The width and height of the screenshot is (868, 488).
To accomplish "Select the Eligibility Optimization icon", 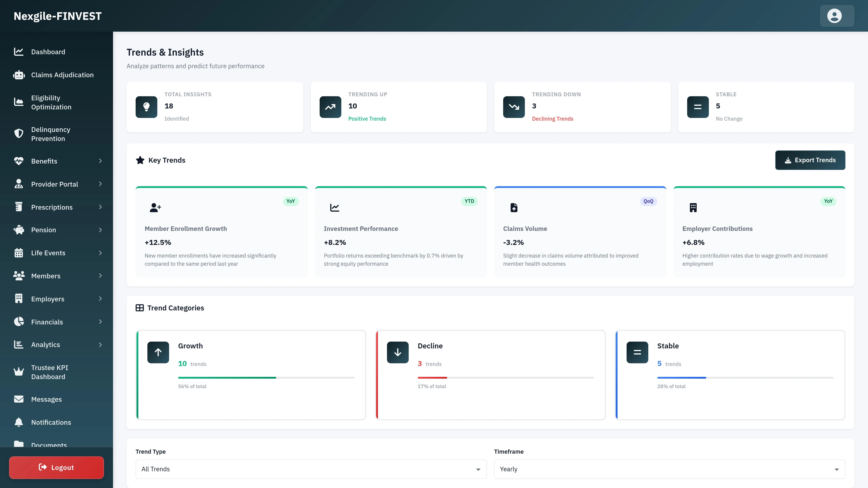I will point(19,102).
